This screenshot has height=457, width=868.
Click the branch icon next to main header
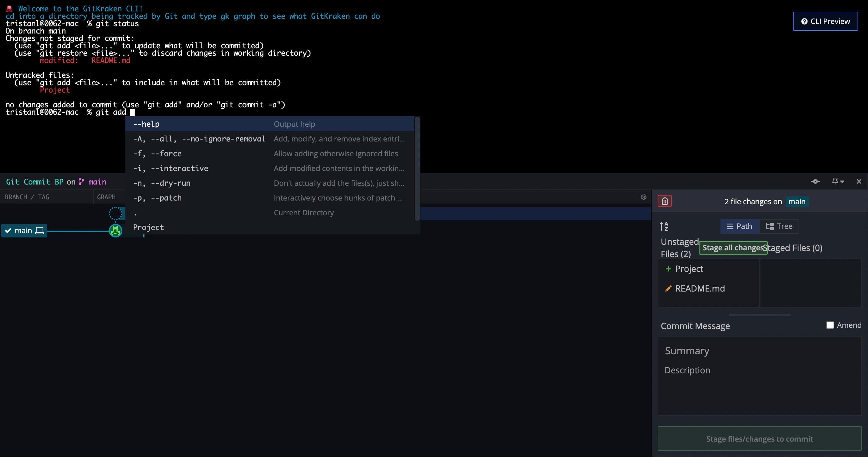[81, 182]
